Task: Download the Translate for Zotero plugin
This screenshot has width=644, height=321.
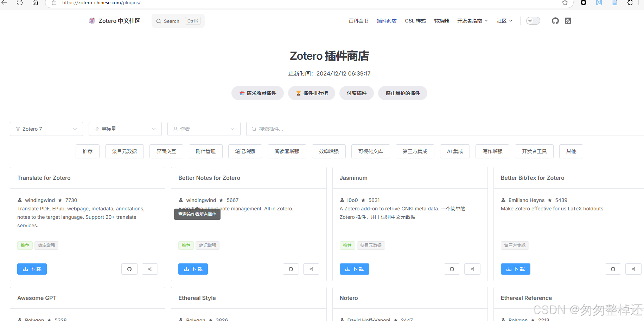Action: point(32,269)
